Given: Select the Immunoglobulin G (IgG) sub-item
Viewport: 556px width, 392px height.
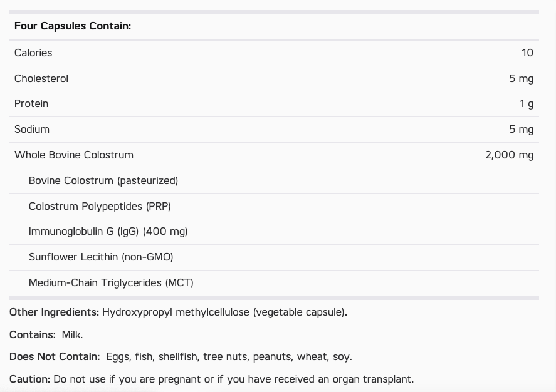Looking at the screenshot, I should (108, 231).
